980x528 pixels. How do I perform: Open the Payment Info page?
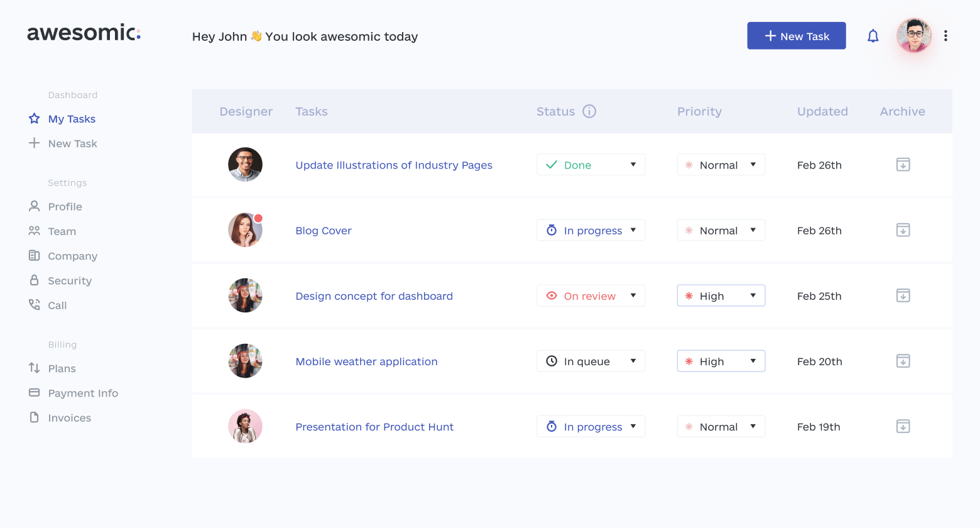point(83,393)
